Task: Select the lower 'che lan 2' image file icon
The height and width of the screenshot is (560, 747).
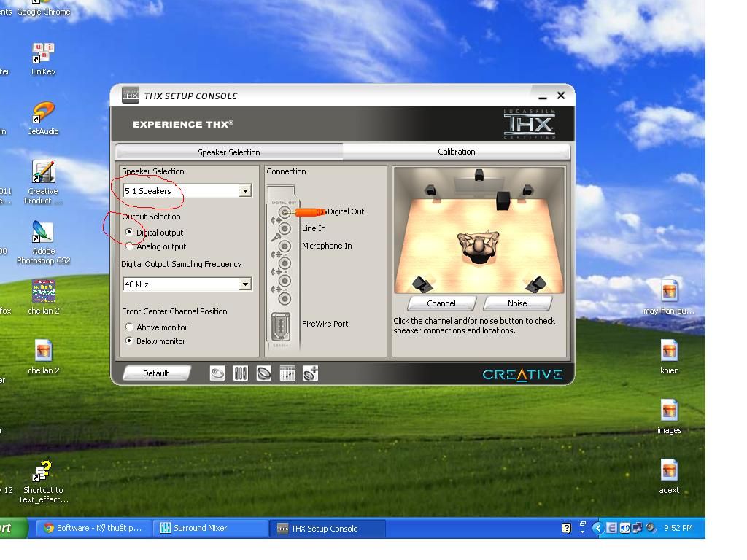Action: tap(43, 351)
